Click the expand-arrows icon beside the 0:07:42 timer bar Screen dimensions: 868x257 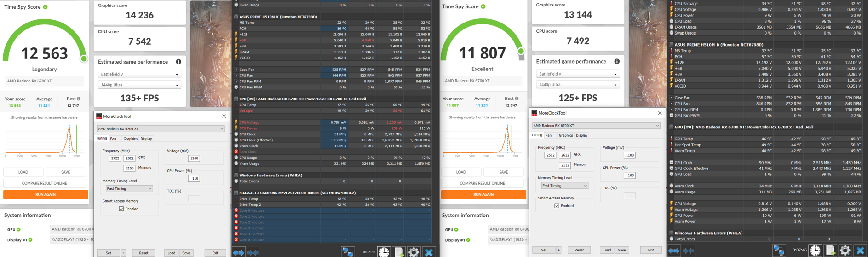[238, 252]
